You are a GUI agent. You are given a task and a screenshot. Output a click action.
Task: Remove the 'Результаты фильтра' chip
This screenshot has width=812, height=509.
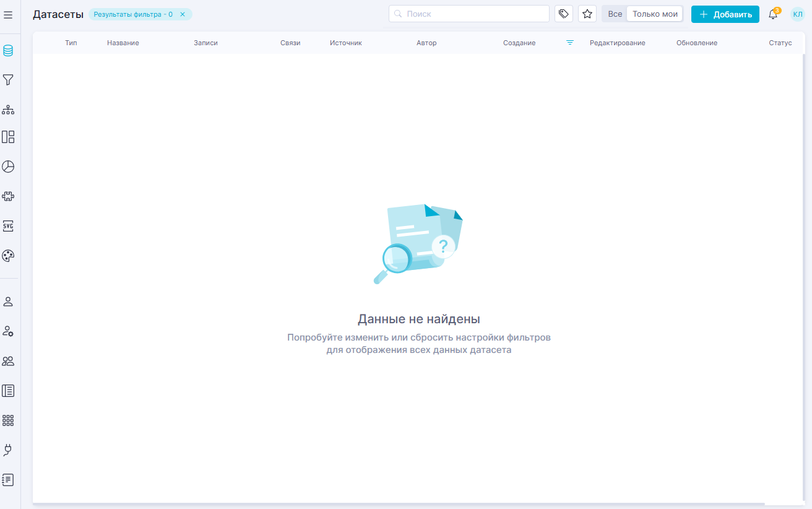183,14
